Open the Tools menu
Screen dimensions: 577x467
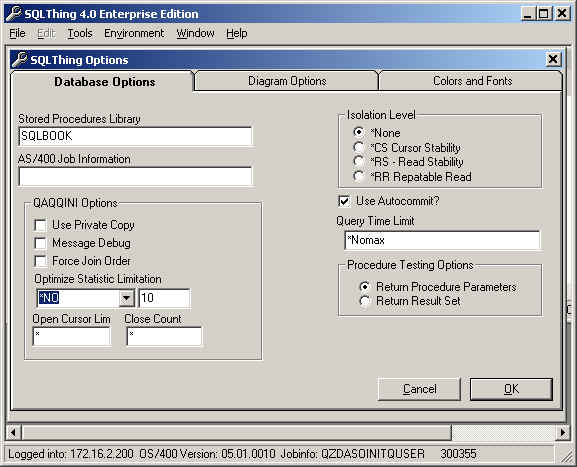pos(80,33)
